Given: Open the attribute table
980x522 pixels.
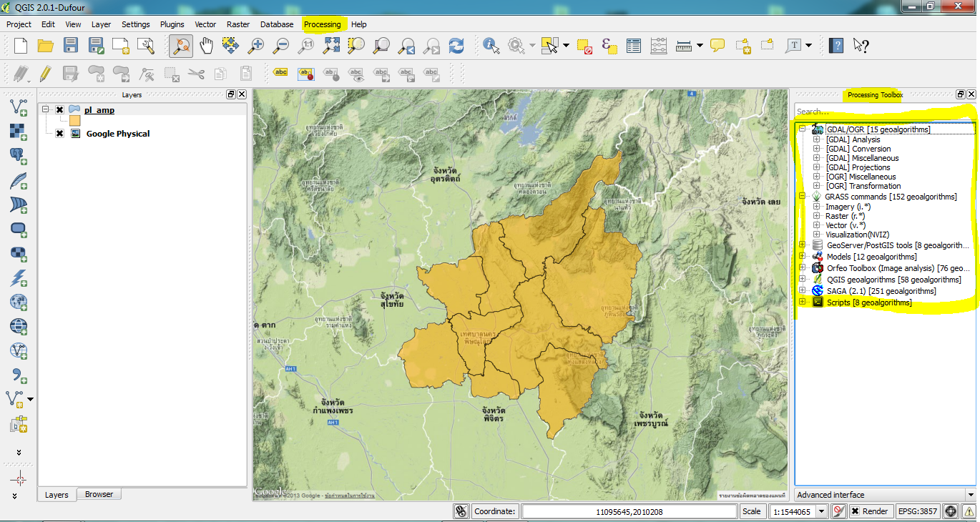Looking at the screenshot, I should pos(634,46).
